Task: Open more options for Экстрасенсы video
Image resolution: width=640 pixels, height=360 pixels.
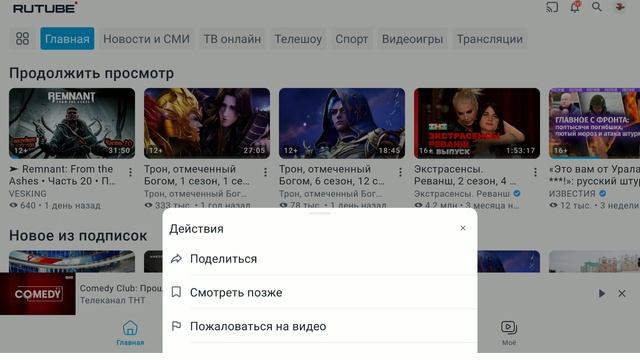Action: 535,173
